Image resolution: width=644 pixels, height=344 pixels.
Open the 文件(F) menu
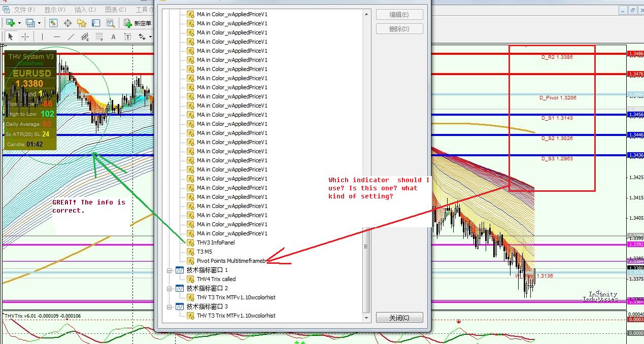coord(24,9)
